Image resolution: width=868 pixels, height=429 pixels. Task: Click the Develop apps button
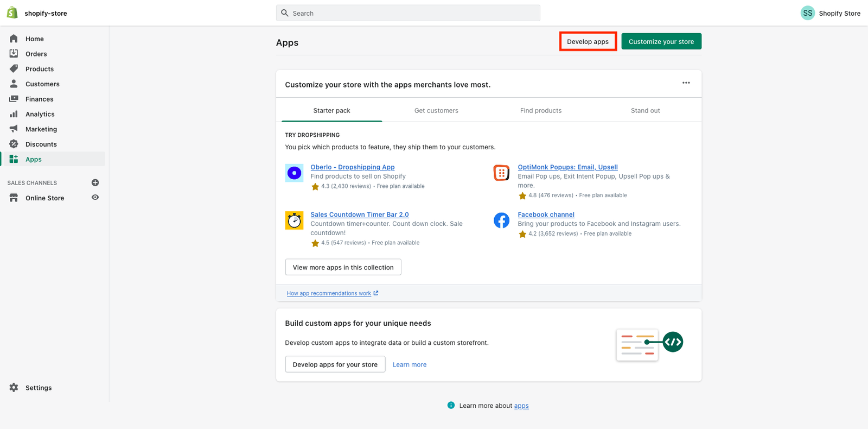[x=588, y=42]
